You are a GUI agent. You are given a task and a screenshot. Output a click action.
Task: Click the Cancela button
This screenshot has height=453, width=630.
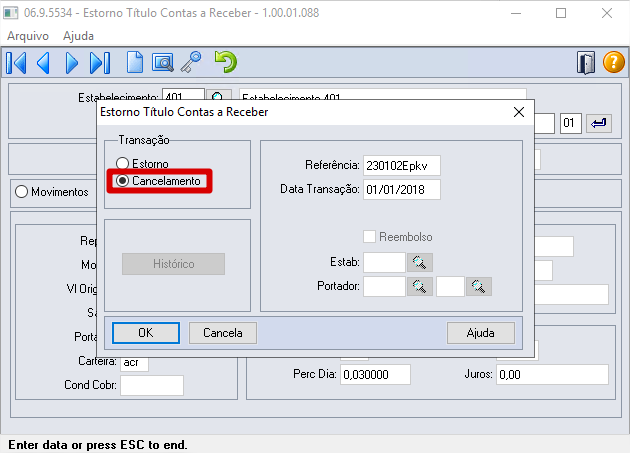[x=223, y=333]
